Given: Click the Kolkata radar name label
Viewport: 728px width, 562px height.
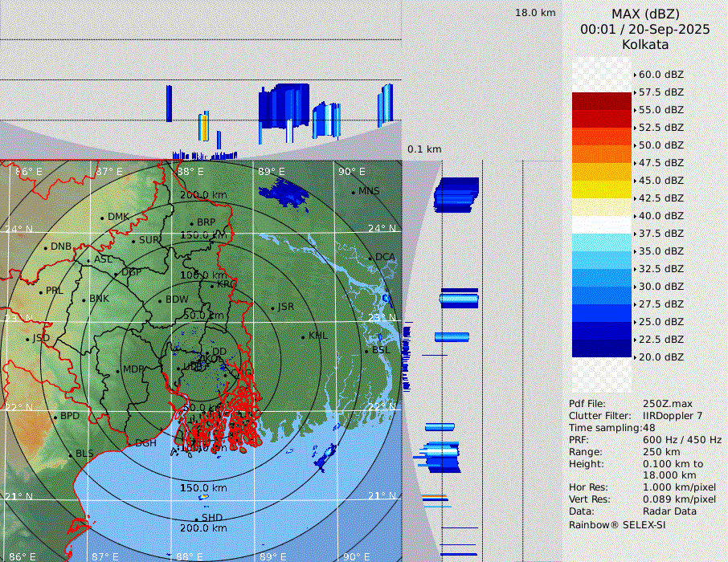Looking at the screenshot, I should point(644,44).
